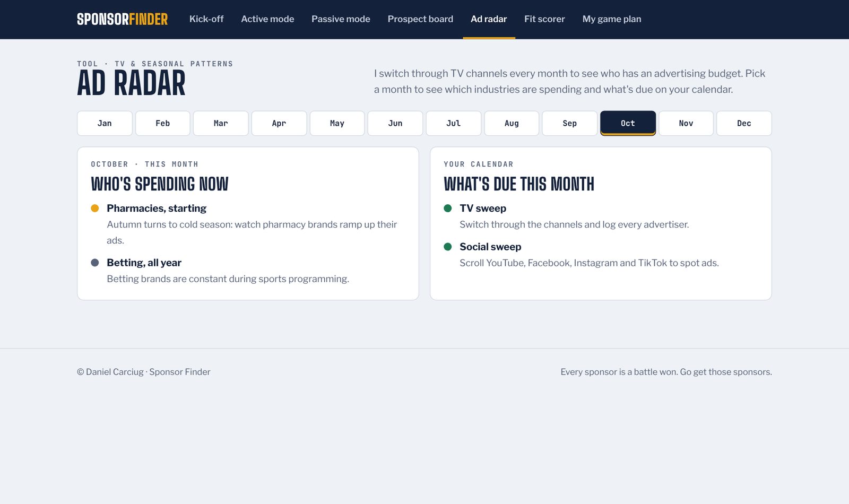Click the "Tool · TV & Seasonal Patterns" label

[155, 64]
